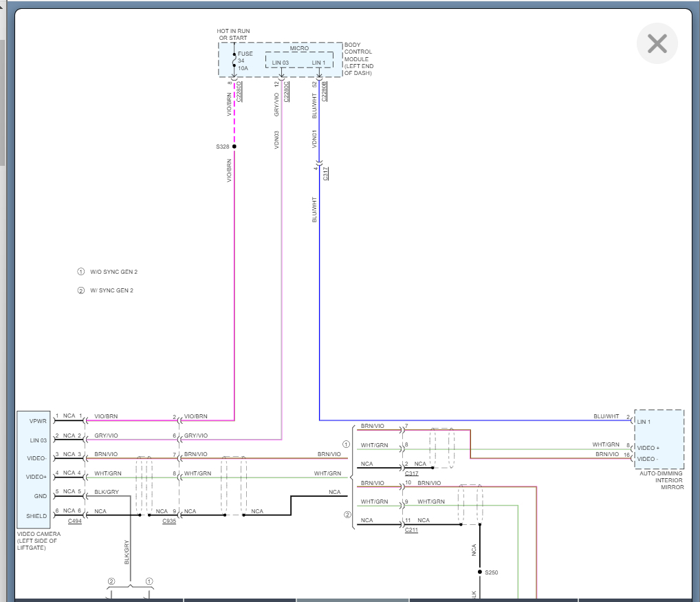Open the C2280D connector link

[239, 92]
